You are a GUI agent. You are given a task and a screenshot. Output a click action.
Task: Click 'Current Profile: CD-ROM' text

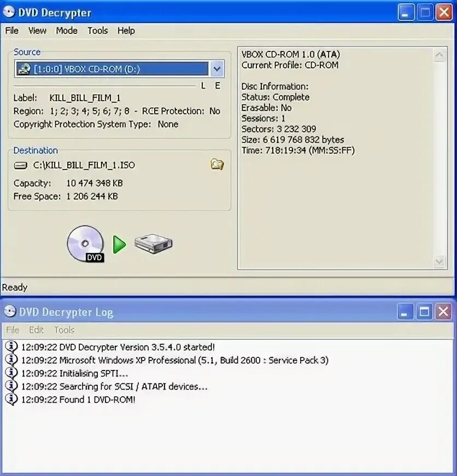tap(290, 65)
